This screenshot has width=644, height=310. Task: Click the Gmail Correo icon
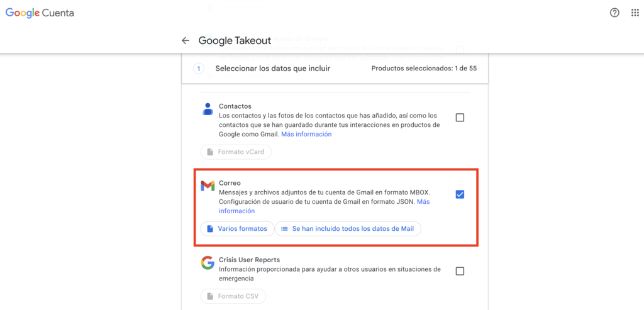pyautogui.click(x=208, y=185)
